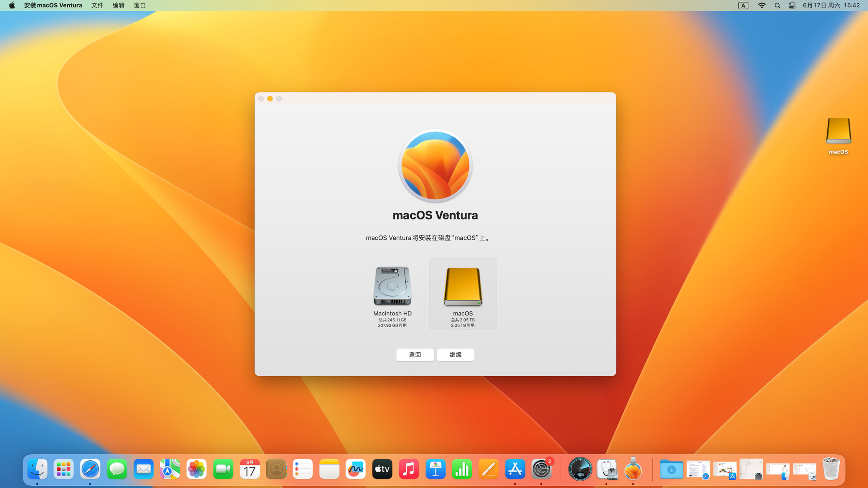Open the macOS drive on desktop
Image resolution: width=868 pixels, height=488 pixels.
tap(838, 131)
